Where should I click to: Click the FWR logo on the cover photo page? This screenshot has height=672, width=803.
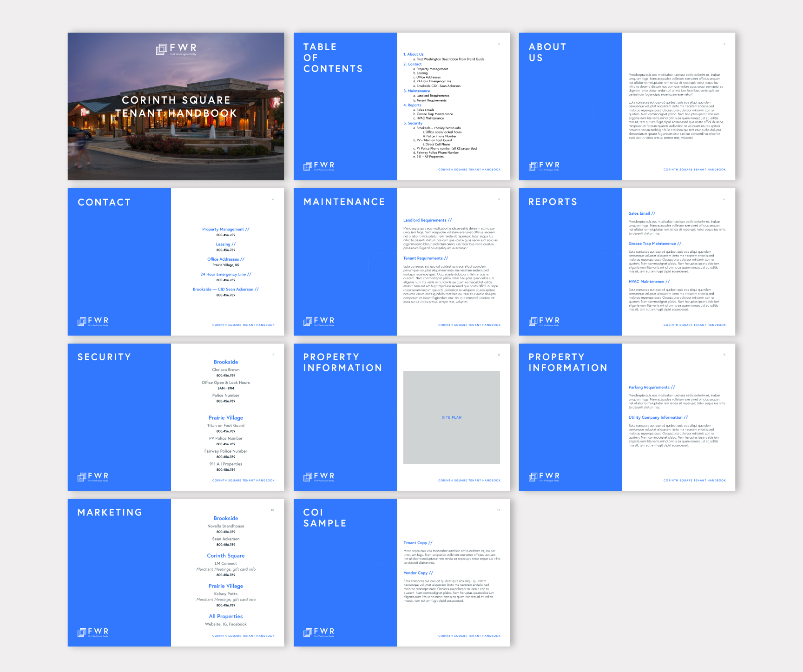pyautogui.click(x=176, y=49)
